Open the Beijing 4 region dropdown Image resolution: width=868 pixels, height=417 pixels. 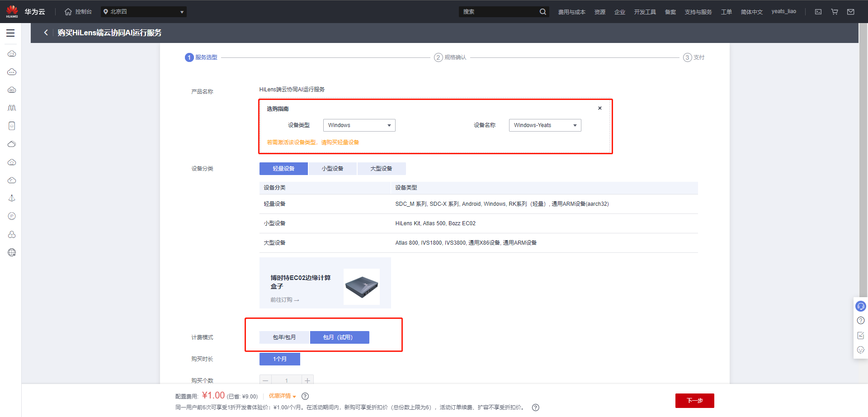click(x=143, y=12)
